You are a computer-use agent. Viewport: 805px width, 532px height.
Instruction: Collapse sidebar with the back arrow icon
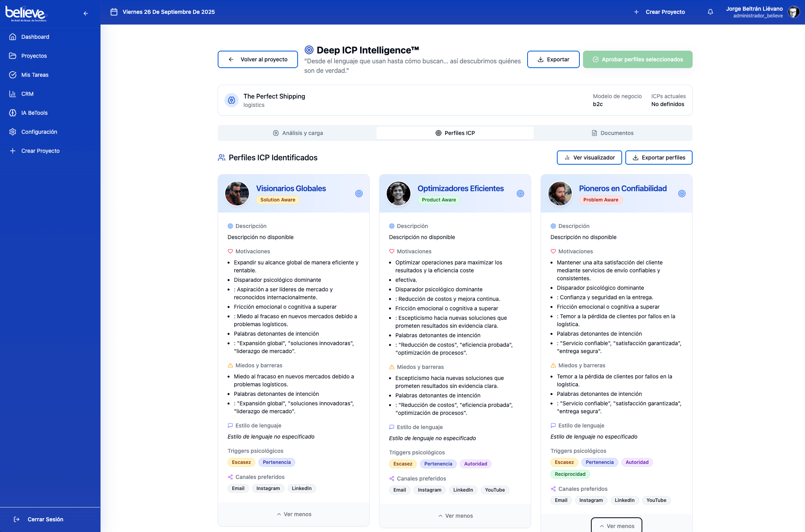86,13
